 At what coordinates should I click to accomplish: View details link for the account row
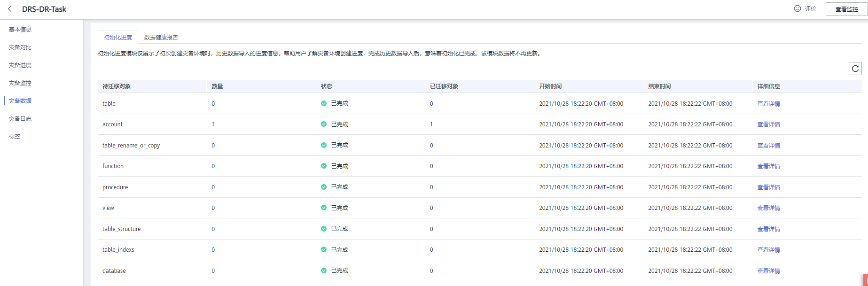(x=768, y=124)
